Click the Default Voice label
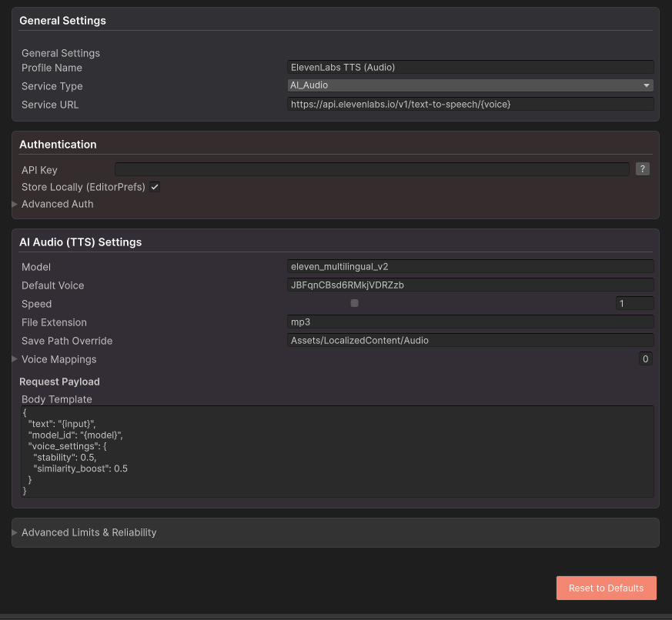Image resolution: width=672 pixels, height=620 pixels. pos(52,285)
